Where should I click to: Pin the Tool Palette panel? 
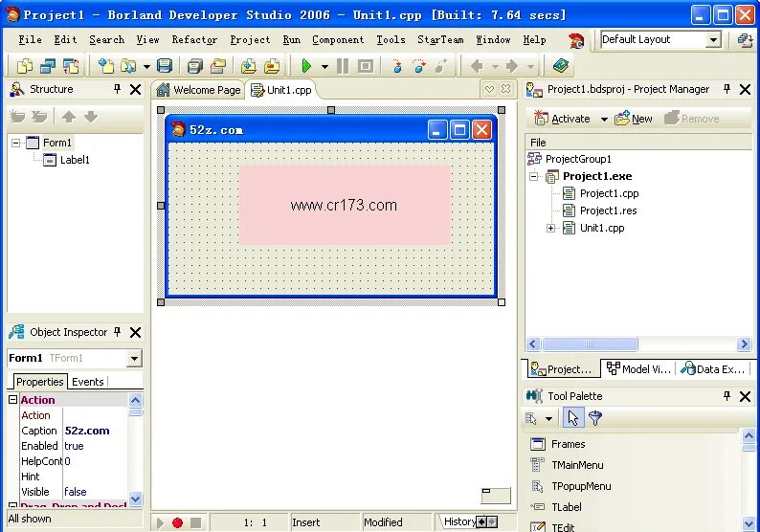726,396
